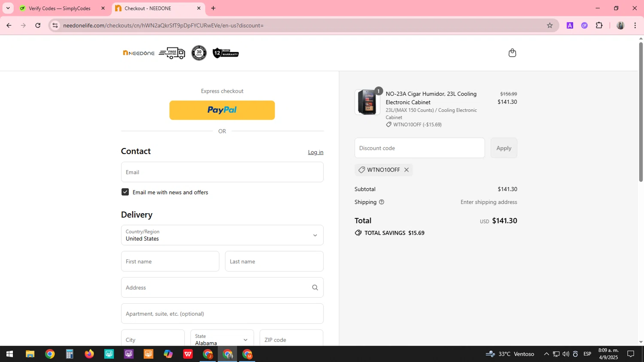This screenshot has width=644, height=362.
Task: Reload the checkout page
Action: [x=38, y=25]
